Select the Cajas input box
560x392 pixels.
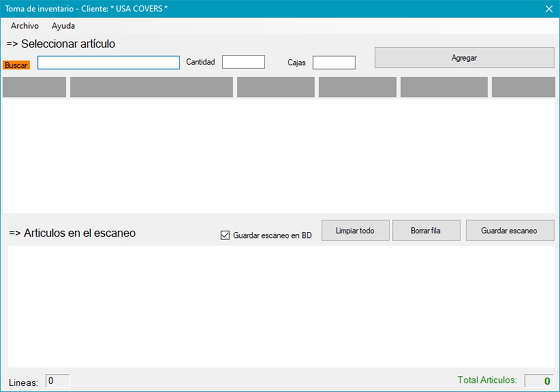pos(334,63)
